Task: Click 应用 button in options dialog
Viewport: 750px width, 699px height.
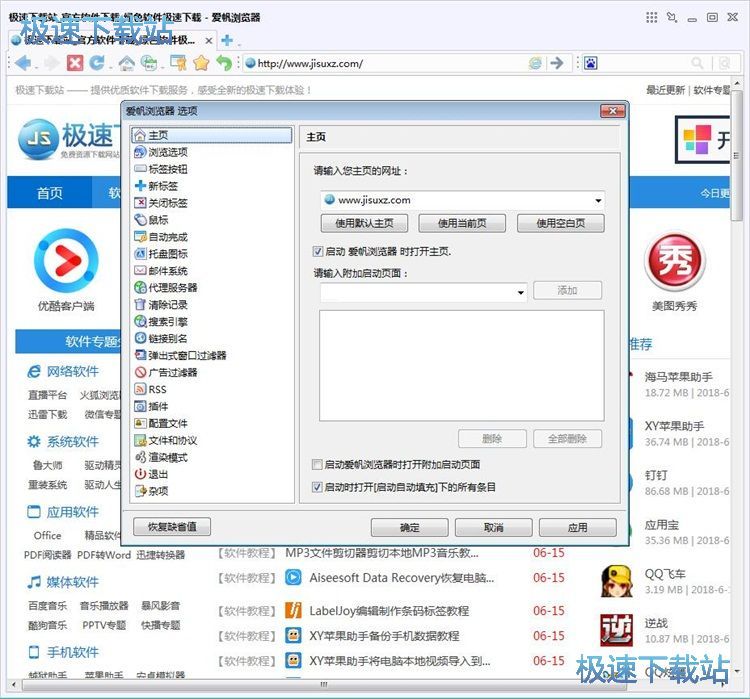Action: (578, 528)
